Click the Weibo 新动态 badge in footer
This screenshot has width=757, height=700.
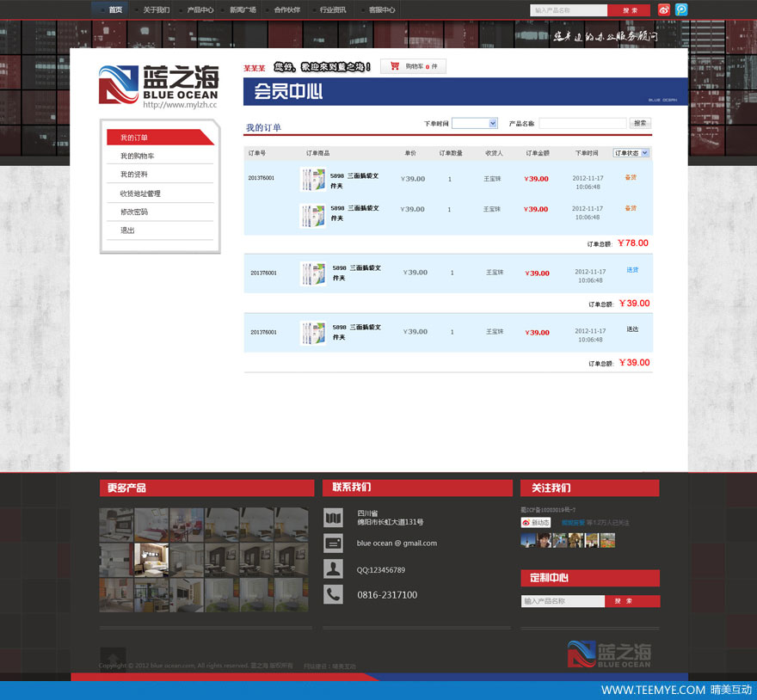coord(536,522)
